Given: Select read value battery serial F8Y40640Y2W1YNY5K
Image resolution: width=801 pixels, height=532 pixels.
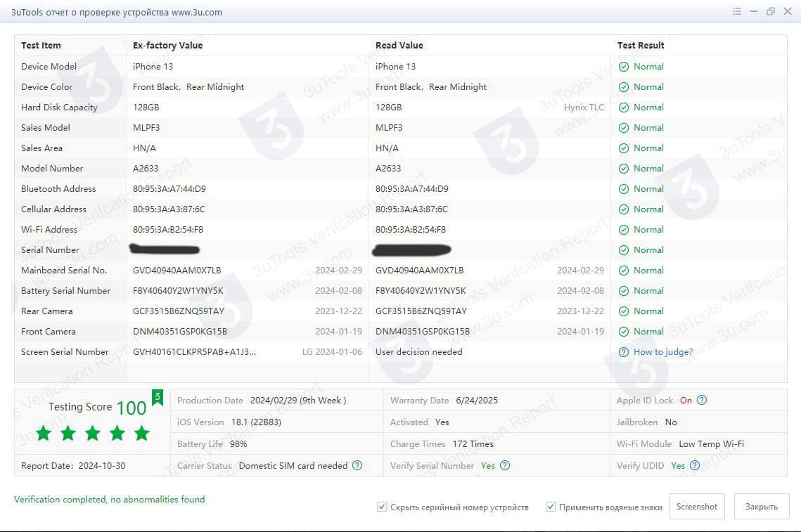Looking at the screenshot, I should pos(421,291).
